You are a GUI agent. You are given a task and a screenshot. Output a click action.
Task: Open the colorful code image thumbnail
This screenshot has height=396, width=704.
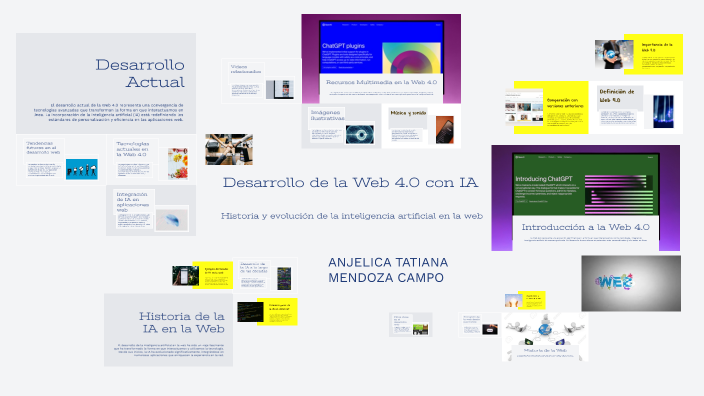click(x=284, y=278)
